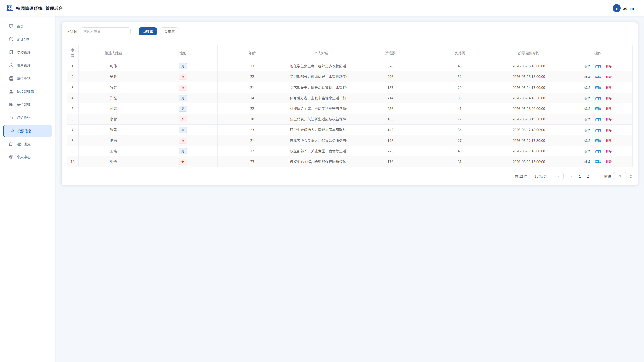Click 详情 for candidate 周伟

coord(598,66)
